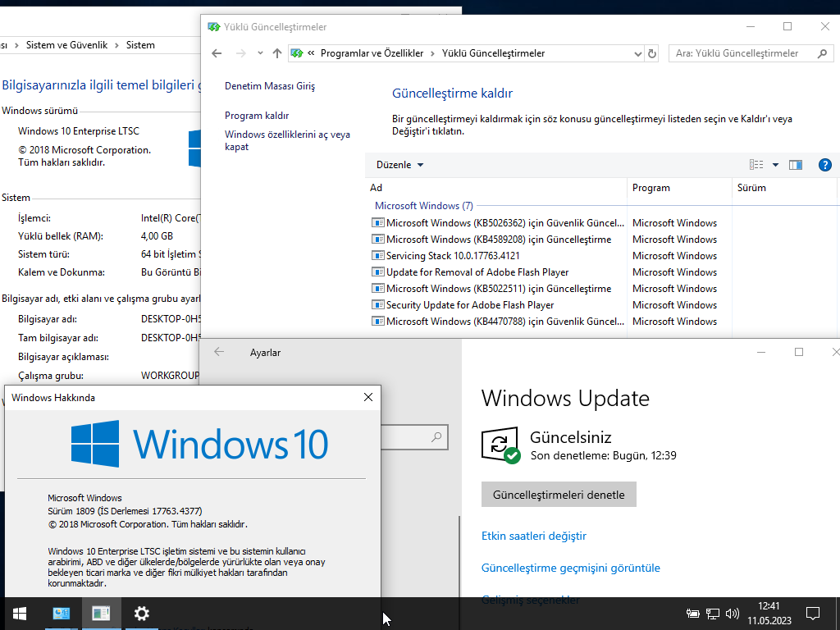Open the Action Center notifications icon
Viewport: 840px width, 630px height.
click(813, 614)
